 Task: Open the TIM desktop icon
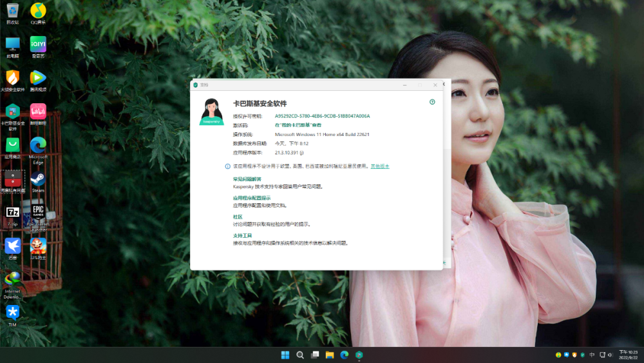[x=13, y=316]
